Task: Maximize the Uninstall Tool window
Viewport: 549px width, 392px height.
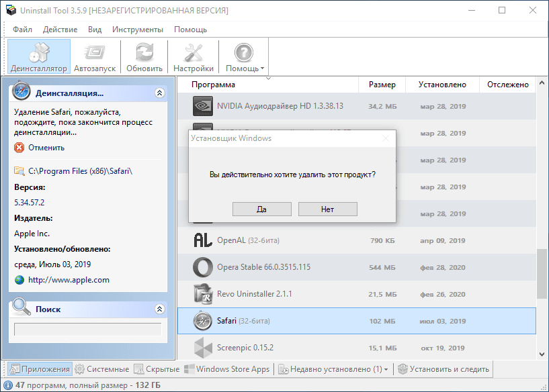Action: click(x=502, y=10)
